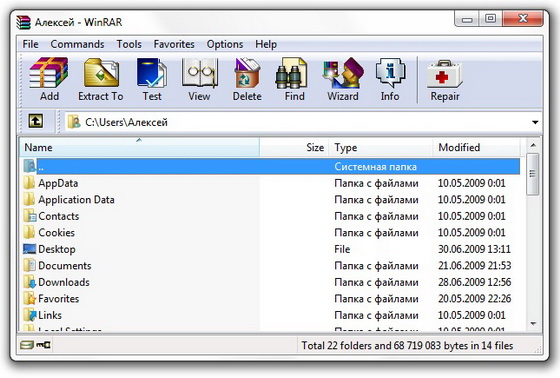This screenshot has width=560, height=378.
Task: Open the Info toolbar icon
Action: pos(390,73)
